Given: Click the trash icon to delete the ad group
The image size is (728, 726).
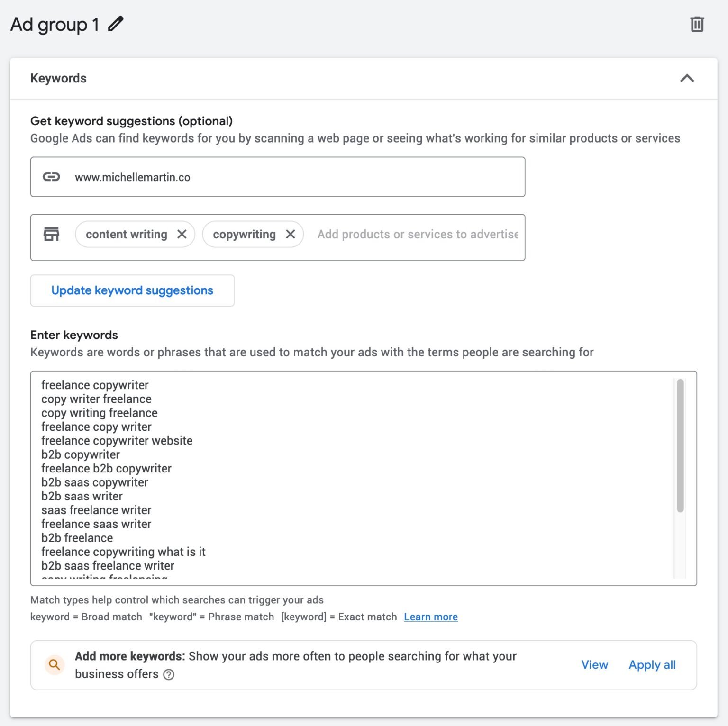Looking at the screenshot, I should coord(697,24).
